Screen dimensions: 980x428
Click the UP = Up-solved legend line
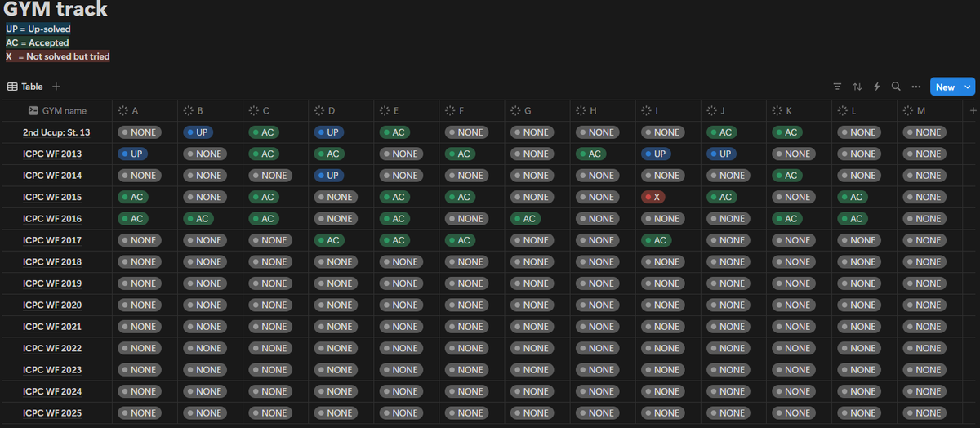[x=38, y=29]
